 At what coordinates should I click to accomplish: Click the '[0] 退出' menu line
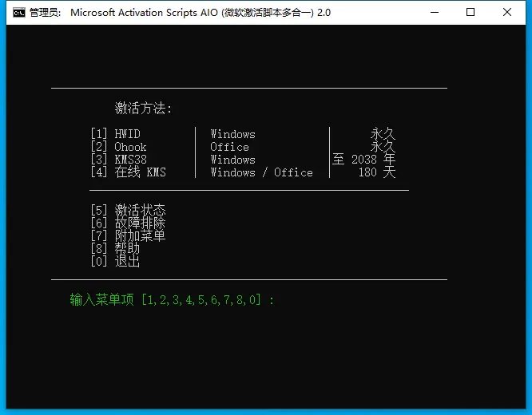pos(115,262)
